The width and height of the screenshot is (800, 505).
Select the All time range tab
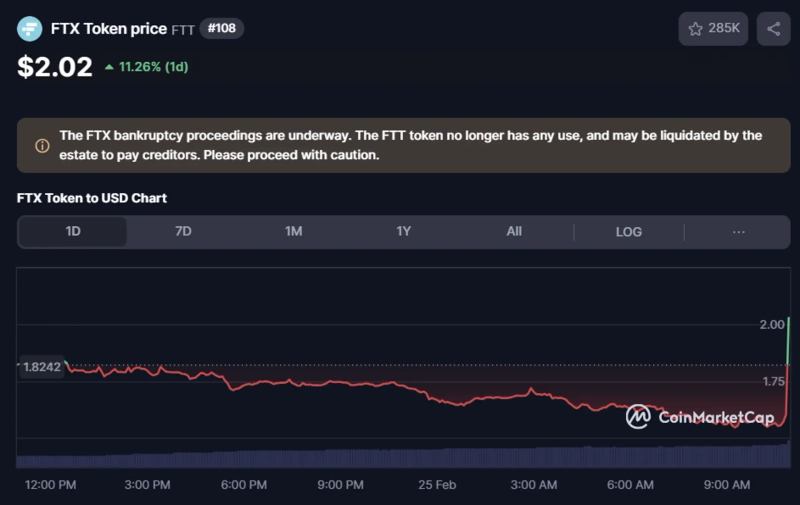click(x=513, y=231)
